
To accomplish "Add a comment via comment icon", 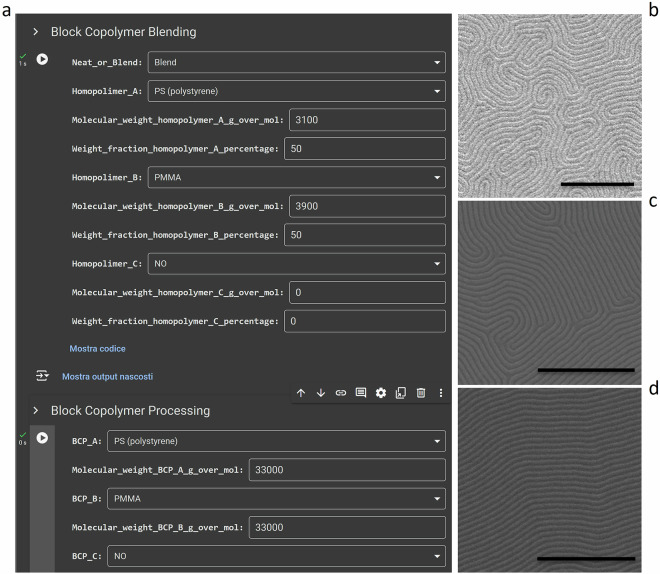I will point(361,393).
